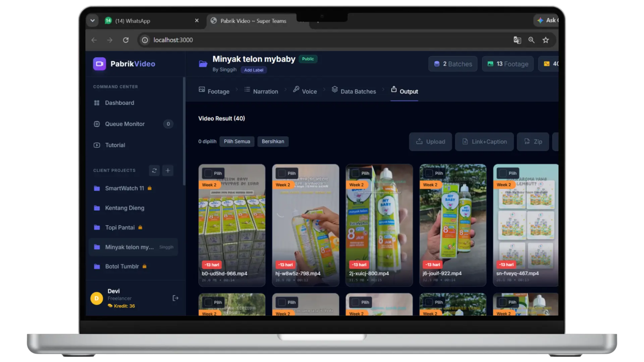The width and height of the screenshot is (644, 362).
Task: Click the lock icon beside Botol Tumblr
Action: tap(145, 266)
